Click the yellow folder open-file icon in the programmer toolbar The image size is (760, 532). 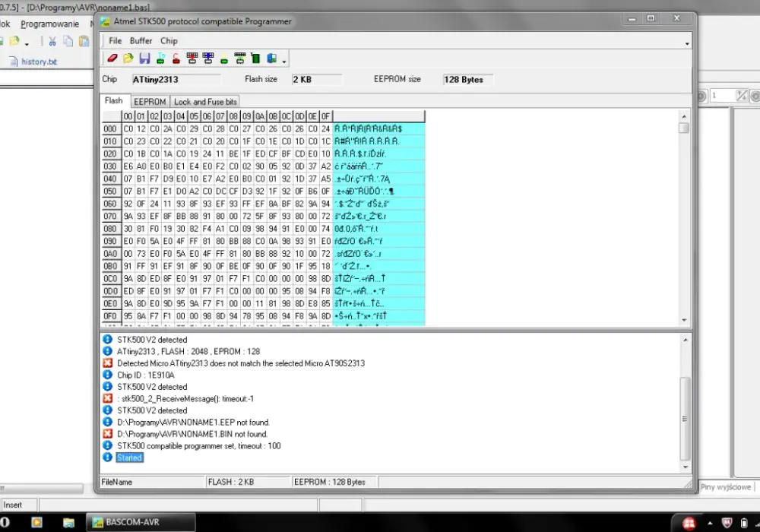(x=128, y=59)
